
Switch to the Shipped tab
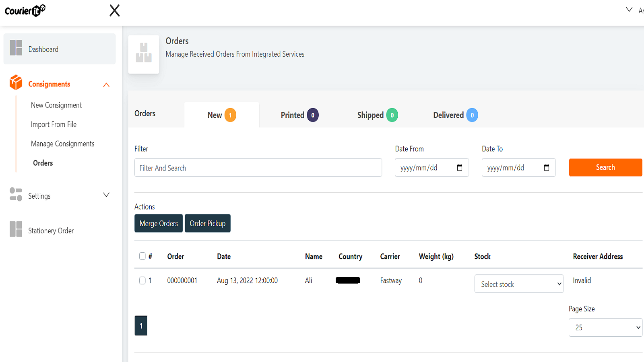click(x=377, y=115)
